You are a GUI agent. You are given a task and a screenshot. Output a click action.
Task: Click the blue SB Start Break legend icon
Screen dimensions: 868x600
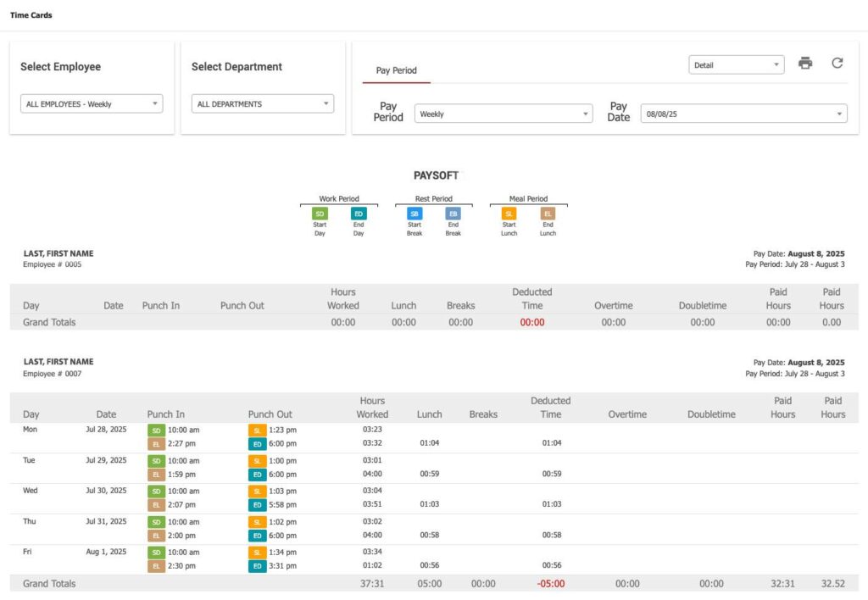[415, 214]
